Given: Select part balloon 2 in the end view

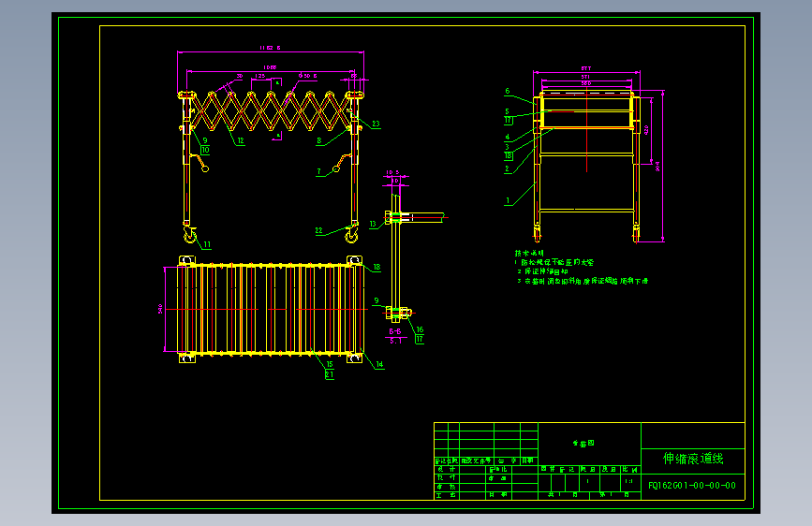Looking at the screenshot, I should point(507,168).
